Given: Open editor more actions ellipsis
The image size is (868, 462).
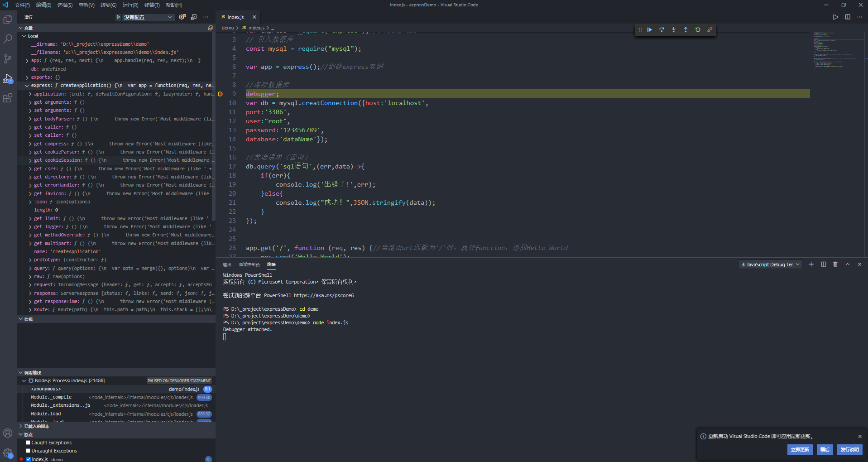Looking at the screenshot, I should click(860, 17).
